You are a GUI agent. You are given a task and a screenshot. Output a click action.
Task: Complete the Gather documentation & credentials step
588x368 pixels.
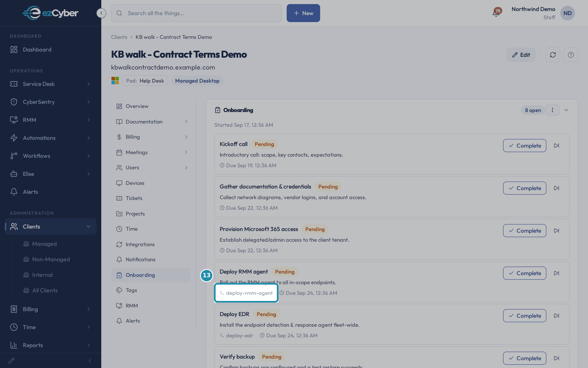point(525,188)
